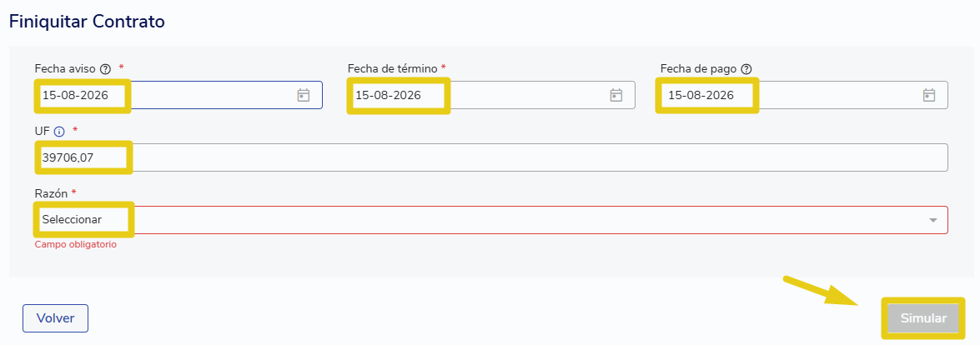Image resolution: width=980 pixels, height=345 pixels.
Task: Click the Finiquitar Contrato heading
Action: (87, 22)
